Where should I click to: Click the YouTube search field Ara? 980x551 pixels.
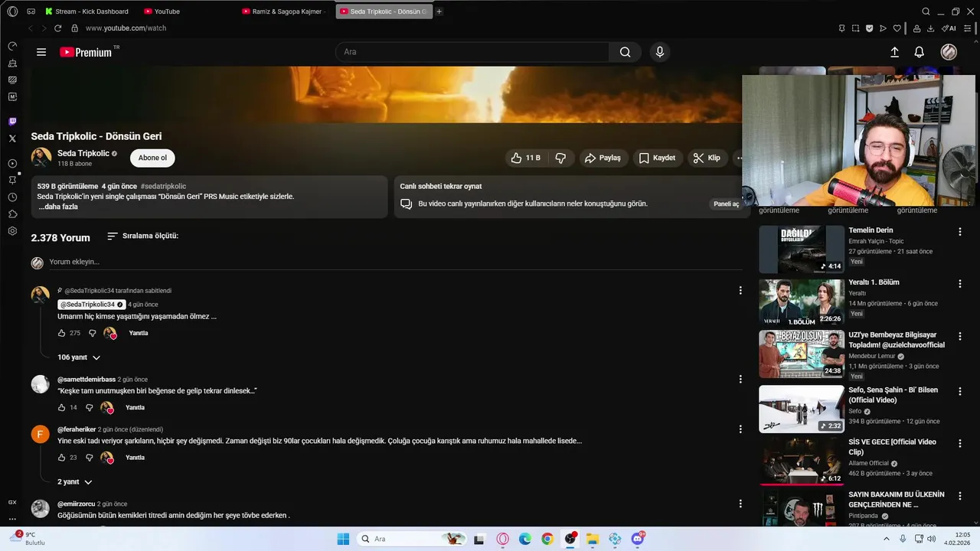[472, 52]
